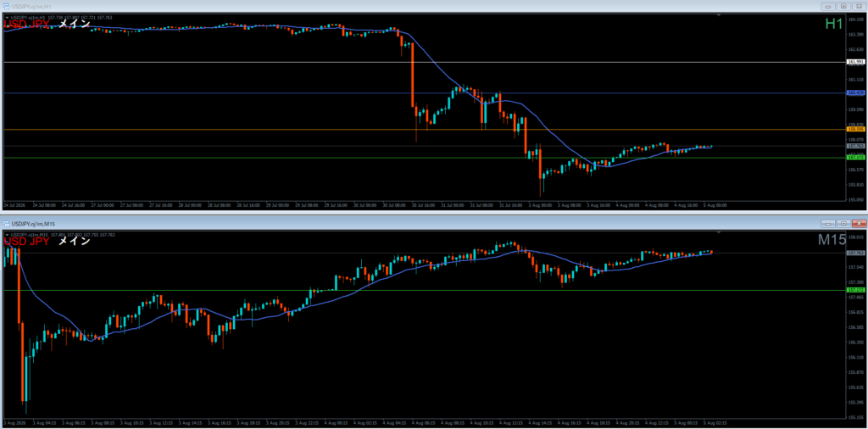Maximize the USDJPY M15 chart window
This screenshot has height=429, width=868.
point(843,224)
